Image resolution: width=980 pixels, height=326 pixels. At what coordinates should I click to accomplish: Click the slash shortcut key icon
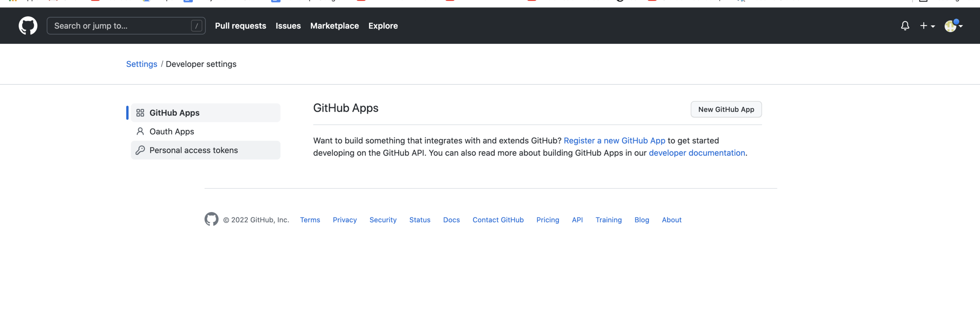click(x=196, y=26)
